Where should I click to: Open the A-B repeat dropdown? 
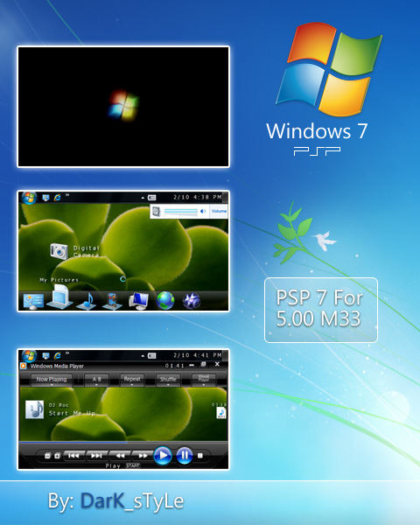(96, 380)
